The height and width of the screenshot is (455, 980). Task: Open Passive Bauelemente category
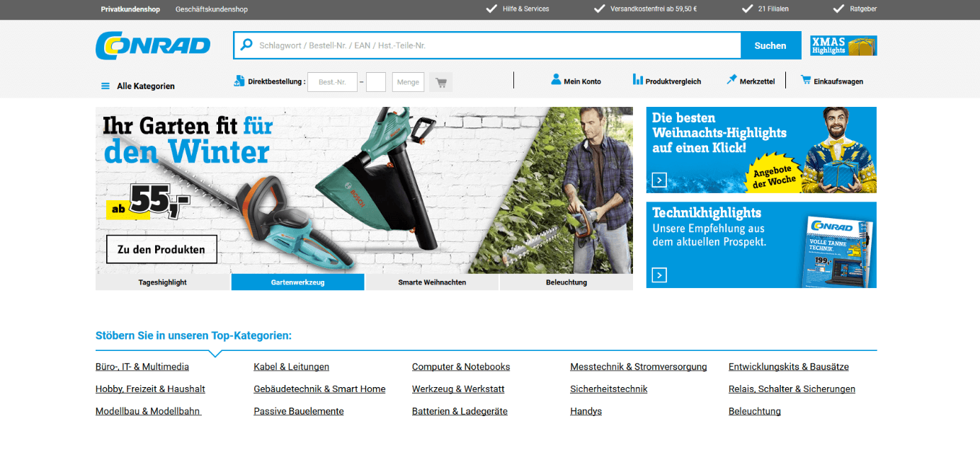[x=299, y=411]
